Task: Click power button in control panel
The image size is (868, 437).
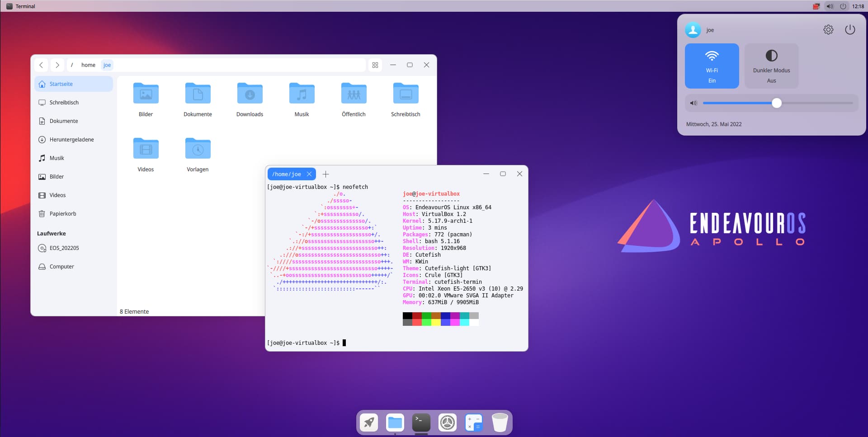Action: click(850, 30)
